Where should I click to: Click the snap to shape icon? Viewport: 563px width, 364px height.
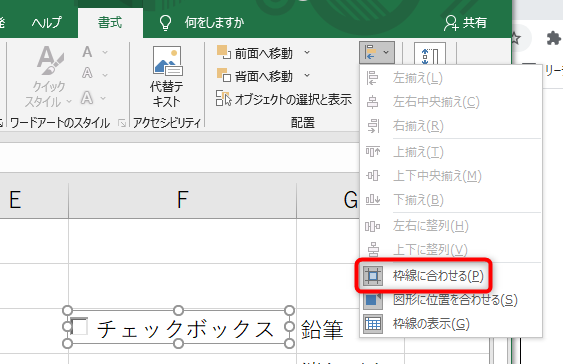click(x=373, y=300)
